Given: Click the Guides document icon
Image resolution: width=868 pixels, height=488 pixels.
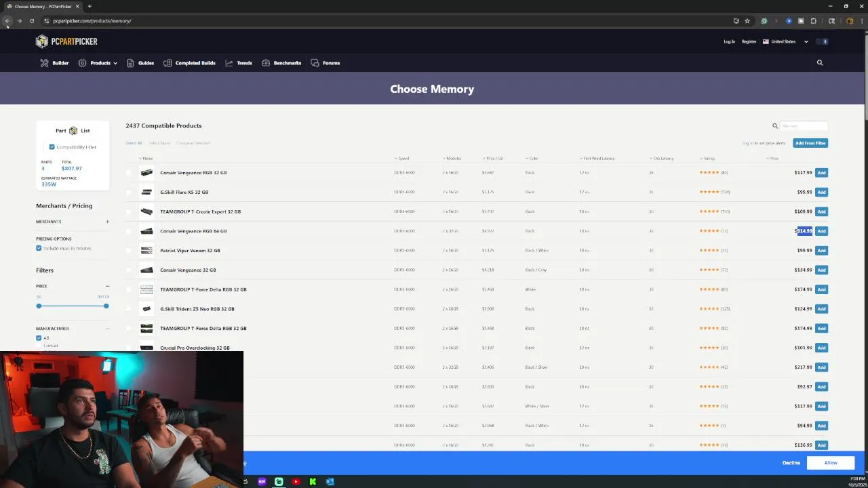Looking at the screenshot, I should pyautogui.click(x=130, y=63).
